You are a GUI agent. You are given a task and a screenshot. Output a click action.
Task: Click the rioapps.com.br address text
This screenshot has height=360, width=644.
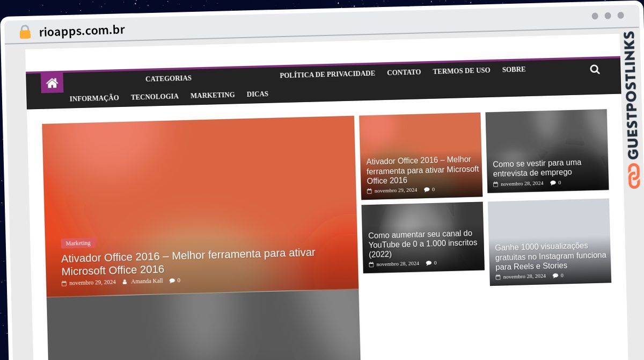pos(82,31)
